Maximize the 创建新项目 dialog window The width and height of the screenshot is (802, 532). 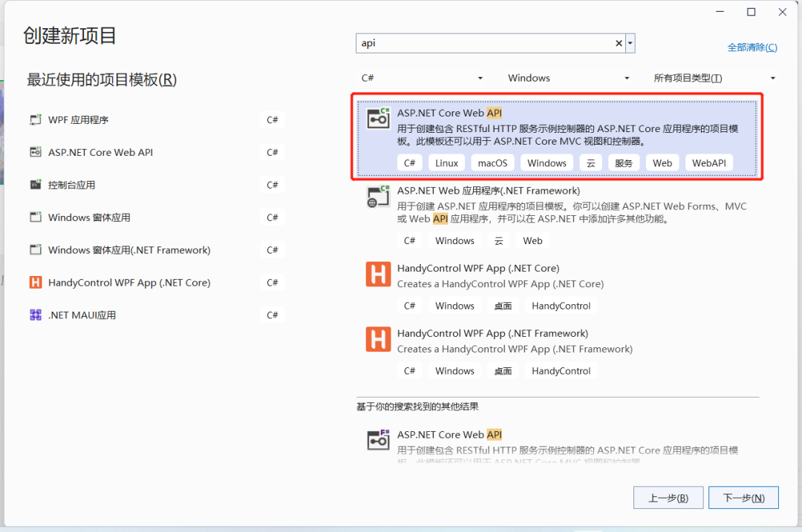pos(751,12)
